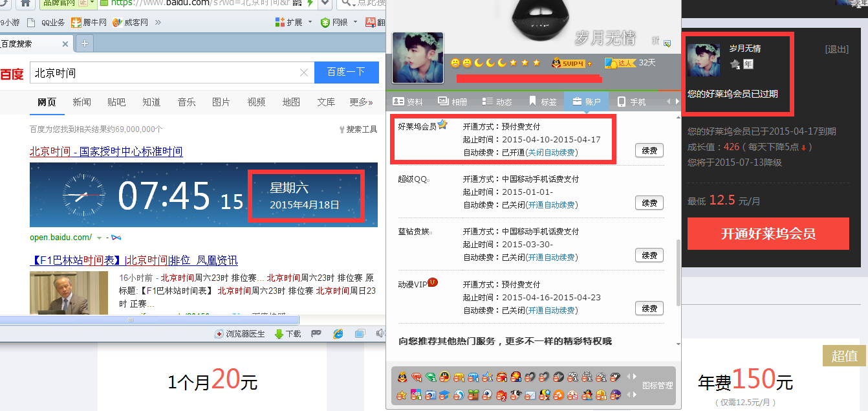Open the 腾牛网 bookmark
The height and width of the screenshot is (411, 868).
pos(89,23)
